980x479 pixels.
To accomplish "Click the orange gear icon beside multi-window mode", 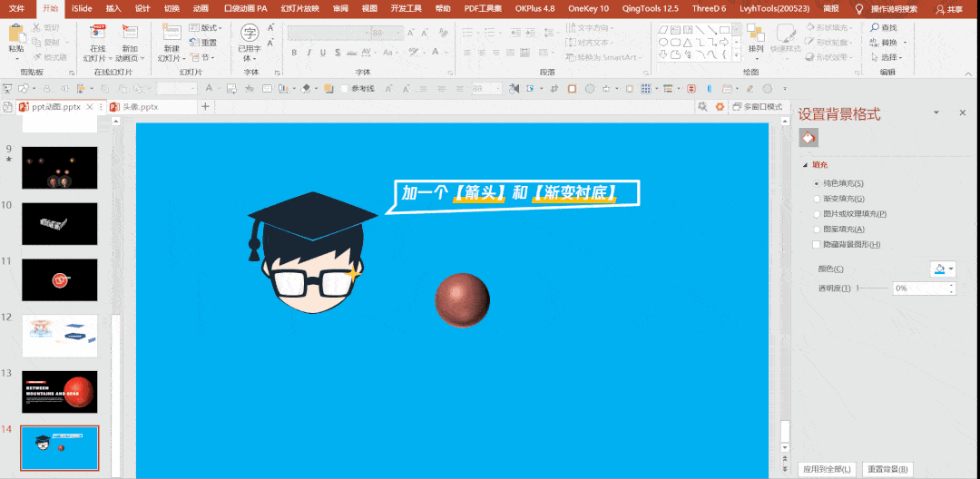I will (720, 107).
